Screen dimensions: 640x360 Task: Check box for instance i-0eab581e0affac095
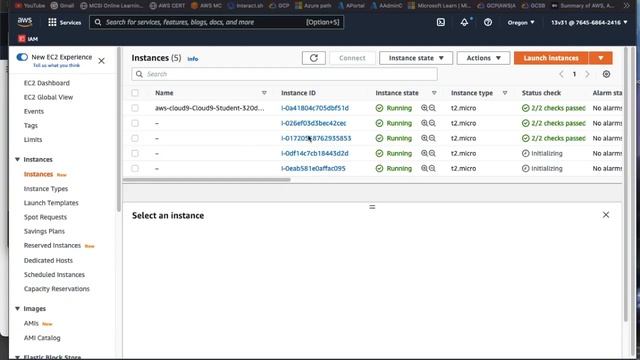(135, 168)
